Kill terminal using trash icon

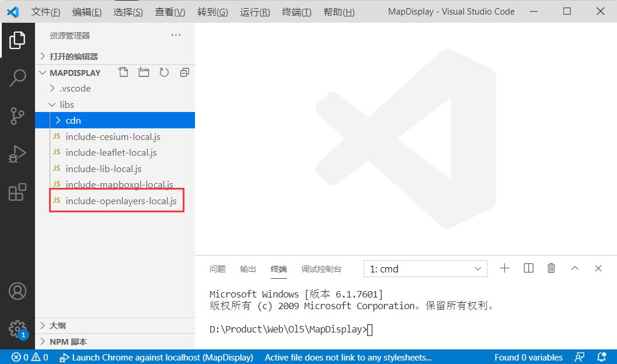(551, 268)
